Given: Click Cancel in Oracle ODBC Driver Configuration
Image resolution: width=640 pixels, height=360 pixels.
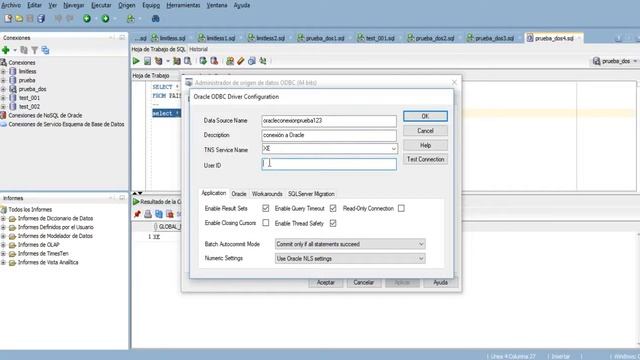Looking at the screenshot, I should (425, 131).
